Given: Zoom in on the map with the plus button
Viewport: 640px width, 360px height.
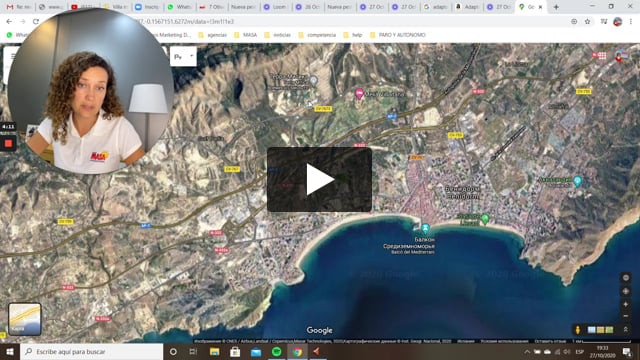Looking at the screenshot, I should click(625, 304).
